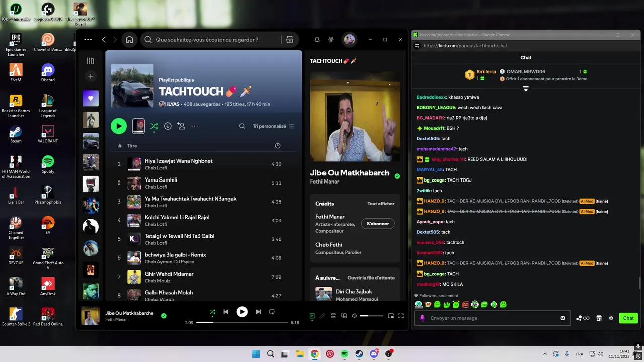This screenshot has width=644, height=362.
Task: Toggle the Now Playing view panel
Action: pyautogui.click(x=312, y=316)
